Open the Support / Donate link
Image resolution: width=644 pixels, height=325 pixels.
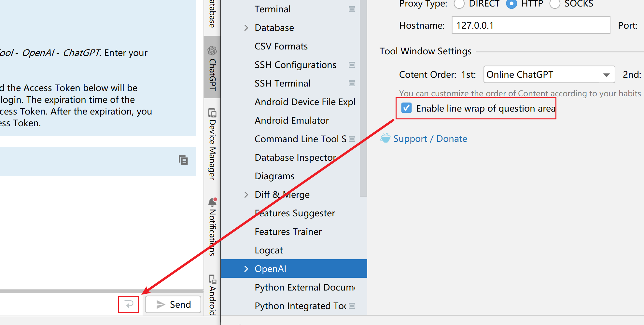click(430, 139)
